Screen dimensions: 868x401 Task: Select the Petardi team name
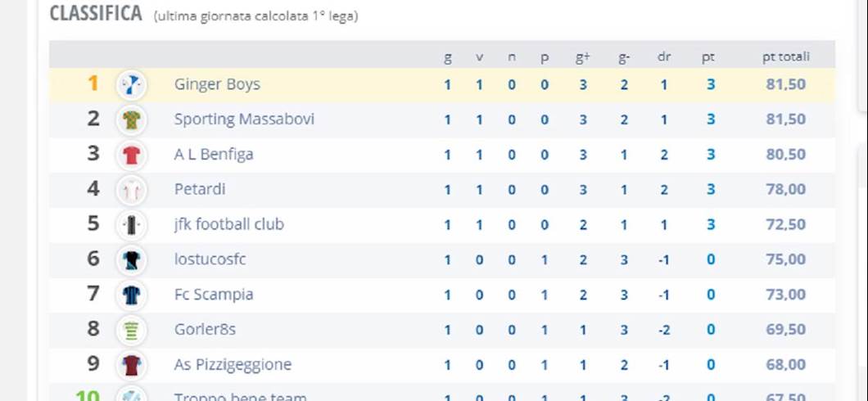(x=199, y=190)
